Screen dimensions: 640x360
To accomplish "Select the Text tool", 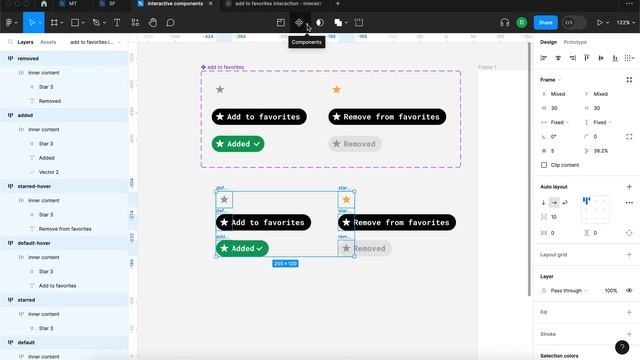I will pos(117,23).
